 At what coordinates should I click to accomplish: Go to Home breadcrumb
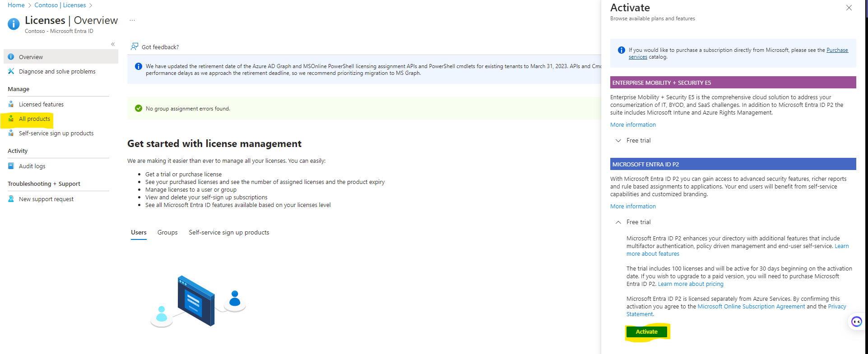16,5
